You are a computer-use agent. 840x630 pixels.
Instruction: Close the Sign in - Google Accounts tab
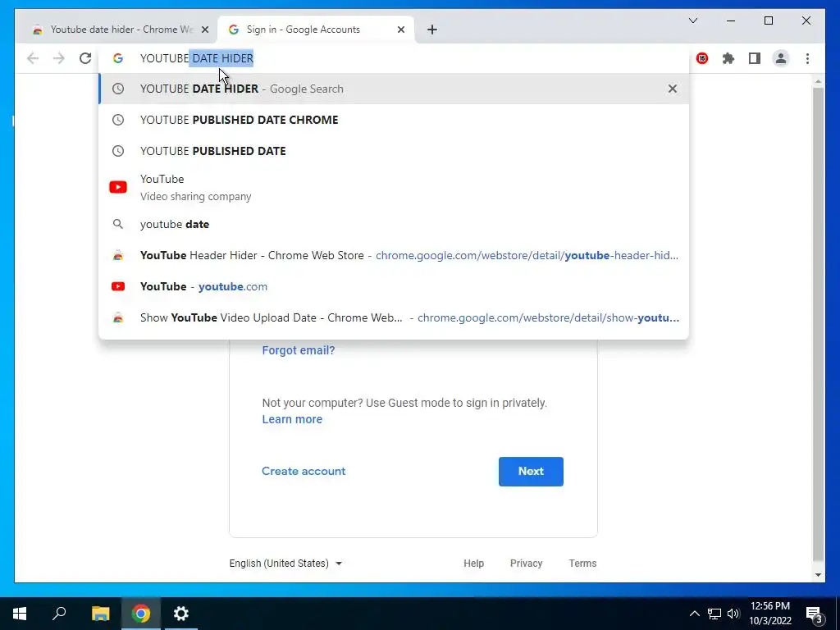click(400, 30)
